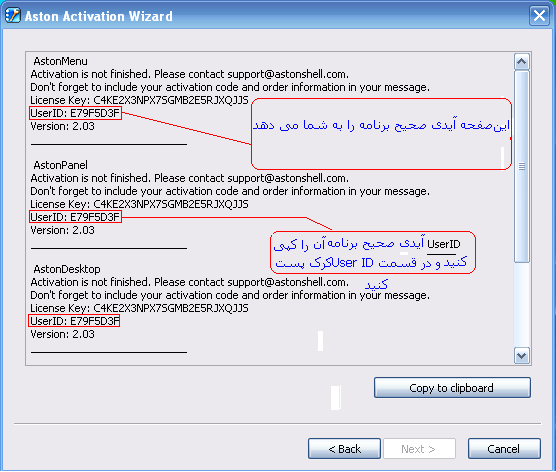Click "Don't forget" line under AstonMenu
The height and width of the screenshot is (472, 556).
(230, 87)
